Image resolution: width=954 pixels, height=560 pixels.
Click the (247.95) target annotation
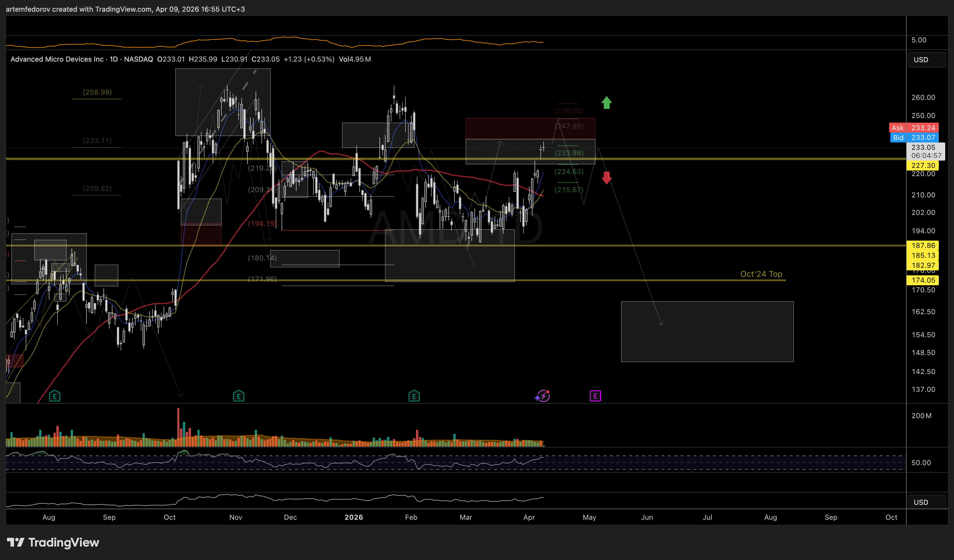569,126
